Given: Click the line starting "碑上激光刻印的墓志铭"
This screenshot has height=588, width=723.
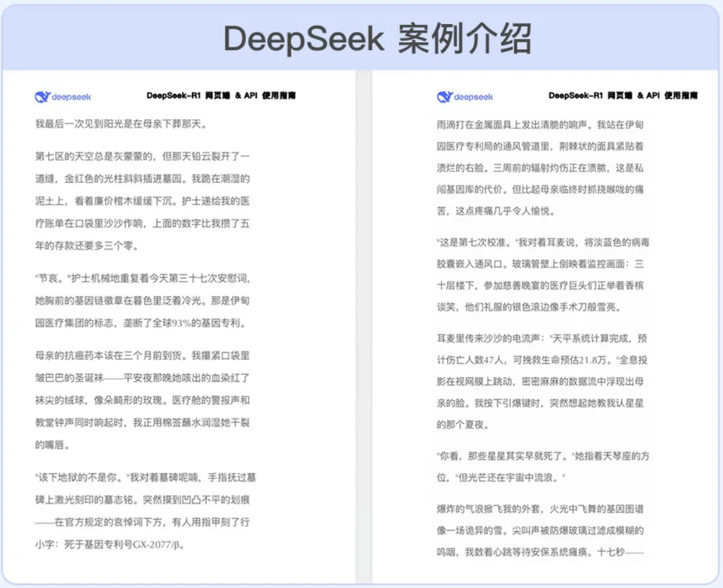Looking at the screenshot, I should point(143,499).
